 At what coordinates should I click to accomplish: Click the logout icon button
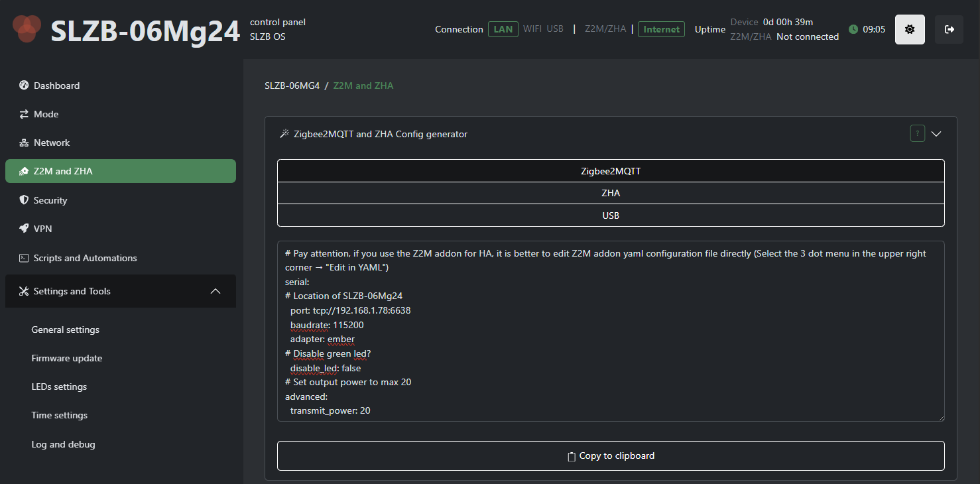949,29
